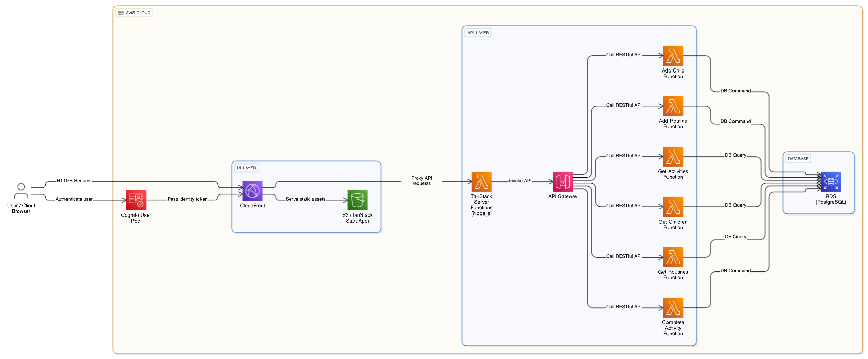Click the User / Client Browser icon
This screenshot has height=359, width=868.
(x=21, y=191)
